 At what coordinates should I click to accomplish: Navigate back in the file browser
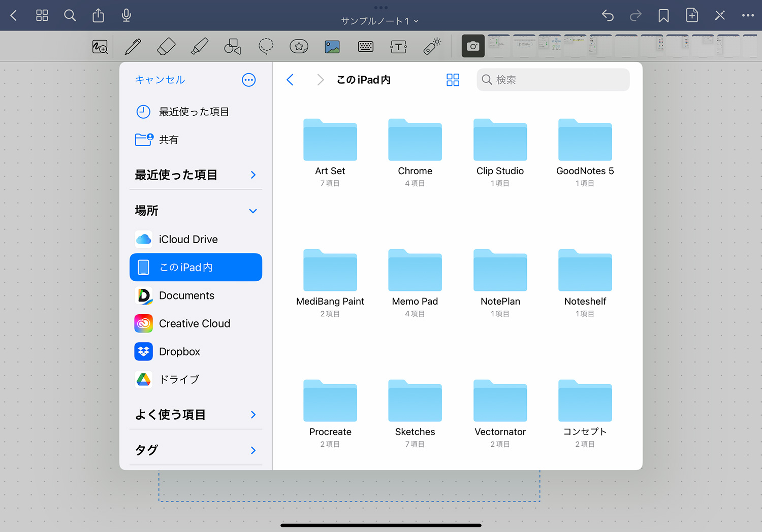click(290, 80)
